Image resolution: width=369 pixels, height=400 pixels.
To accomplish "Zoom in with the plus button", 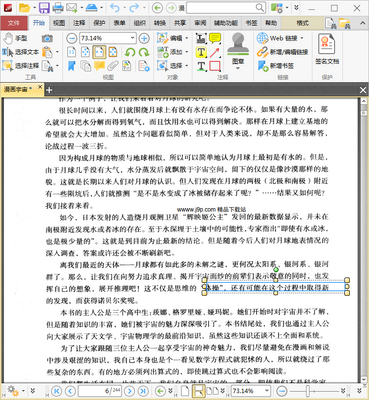I will coord(144,38).
